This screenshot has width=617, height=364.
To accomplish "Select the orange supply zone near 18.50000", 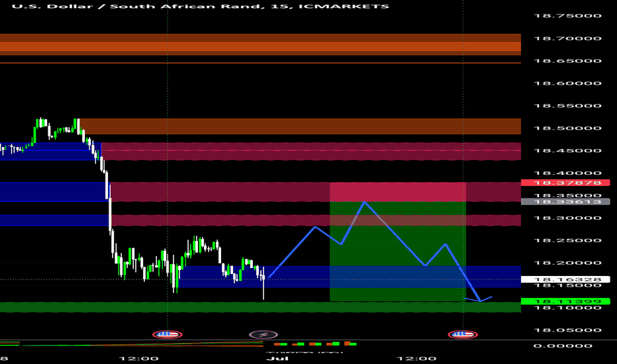I will point(300,126).
